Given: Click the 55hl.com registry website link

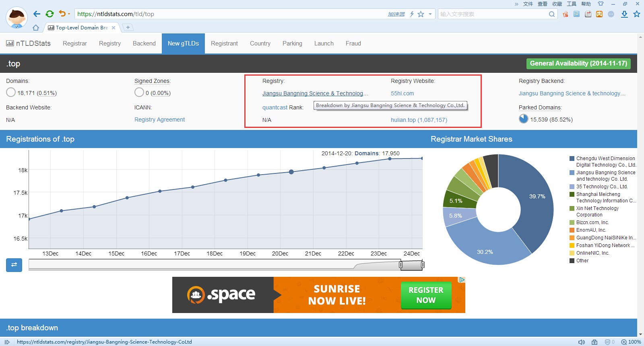Looking at the screenshot, I should pos(402,93).
